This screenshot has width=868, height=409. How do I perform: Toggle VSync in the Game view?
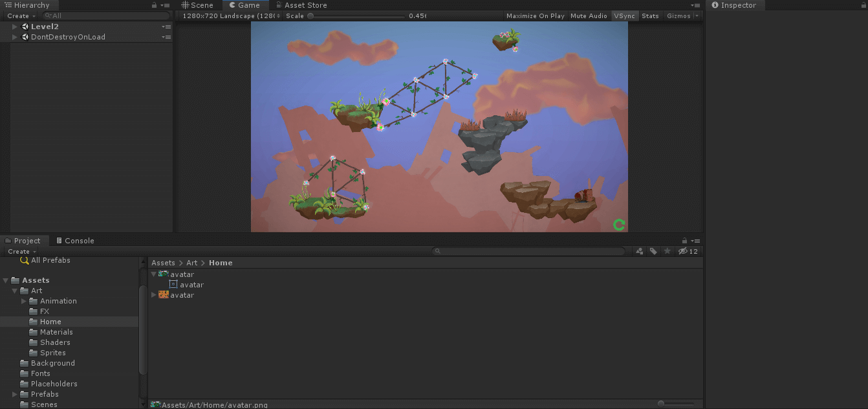pos(624,16)
